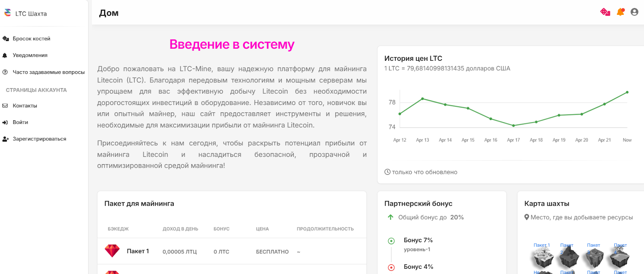644x274 pixels.
Task: Click the СТРАНИЦЫ АККАУНТА section label
Action: (36, 90)
